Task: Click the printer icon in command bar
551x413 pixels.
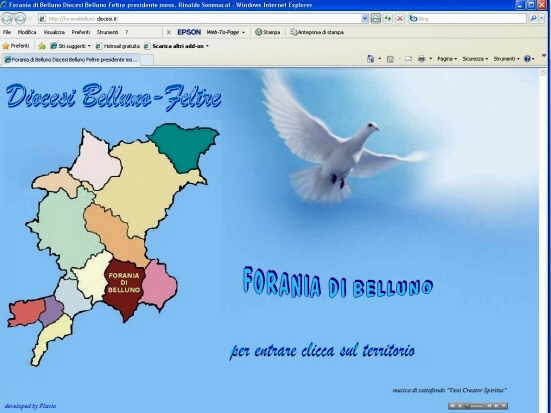Action: [422, 59]
